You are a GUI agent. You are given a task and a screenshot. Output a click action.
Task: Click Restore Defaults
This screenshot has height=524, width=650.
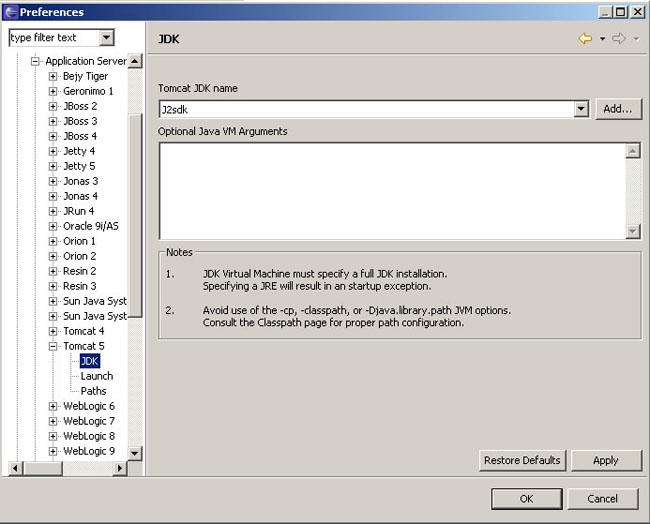(x=522, y=460)
